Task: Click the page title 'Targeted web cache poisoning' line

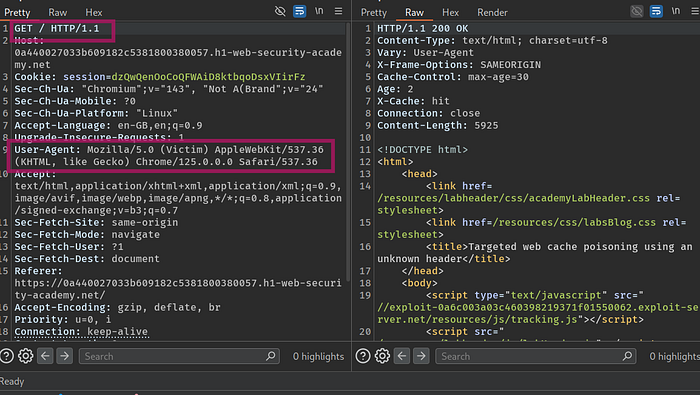Action: 535,253
